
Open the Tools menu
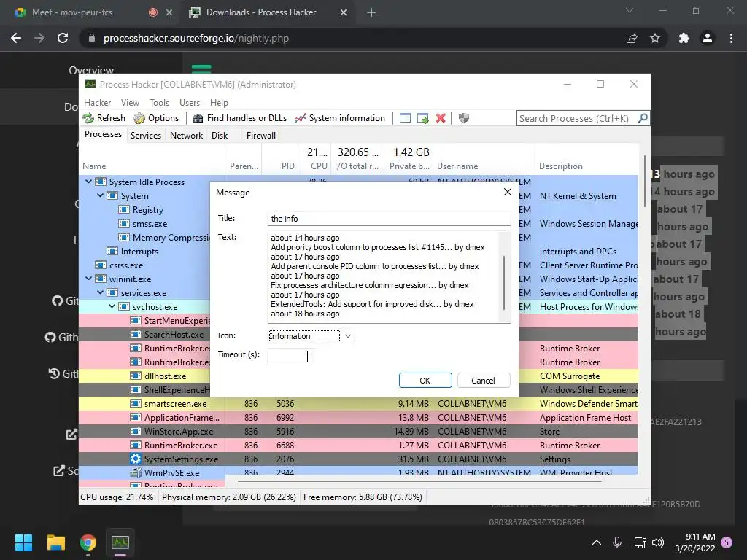tap(159, 102)
